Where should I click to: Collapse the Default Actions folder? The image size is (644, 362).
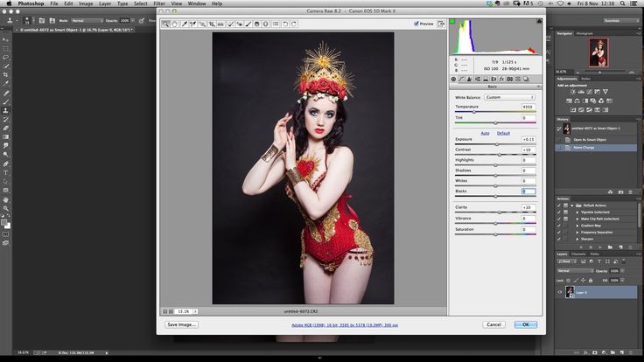(572, 205)
